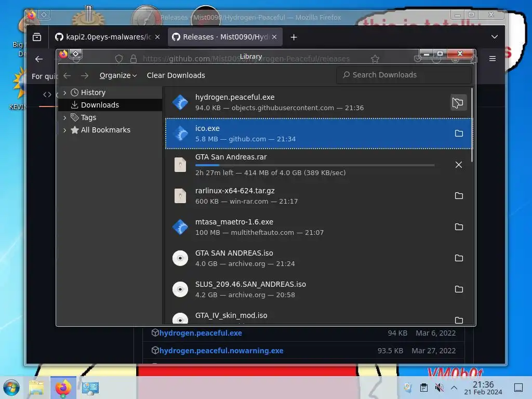The width and height of the screenshot is (532, 399).
Task: Select Tags in Library sidebar
Action: 110,117
